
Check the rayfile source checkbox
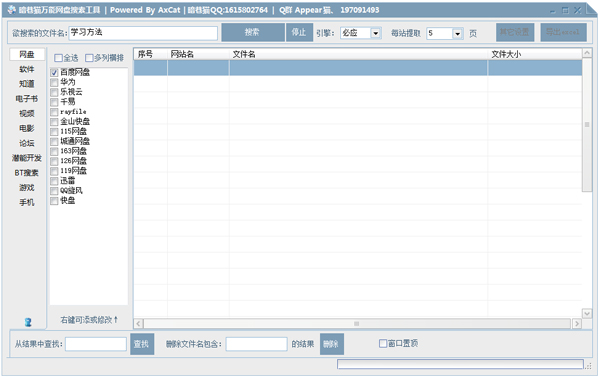click(54, 112)
